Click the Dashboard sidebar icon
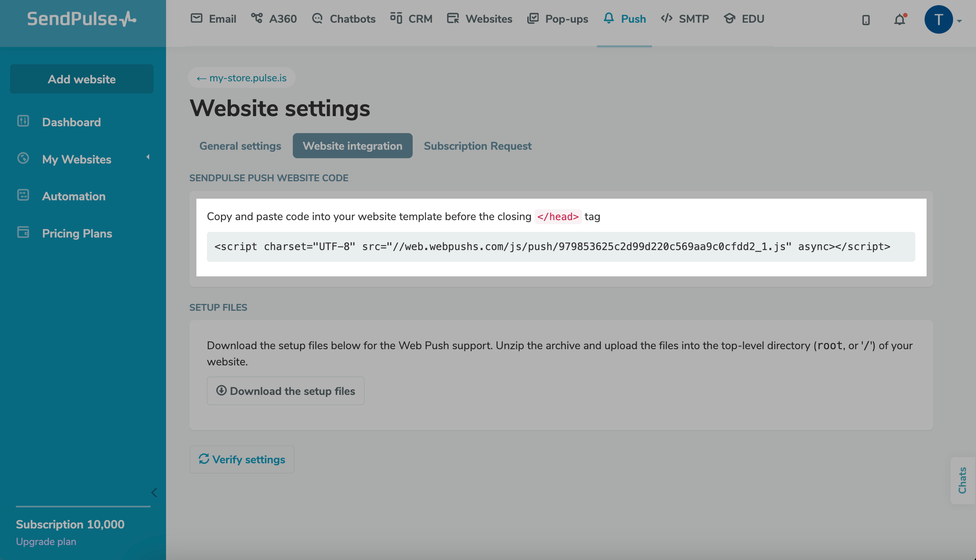This screenshot has height=560, width=976. click(23, 121)
